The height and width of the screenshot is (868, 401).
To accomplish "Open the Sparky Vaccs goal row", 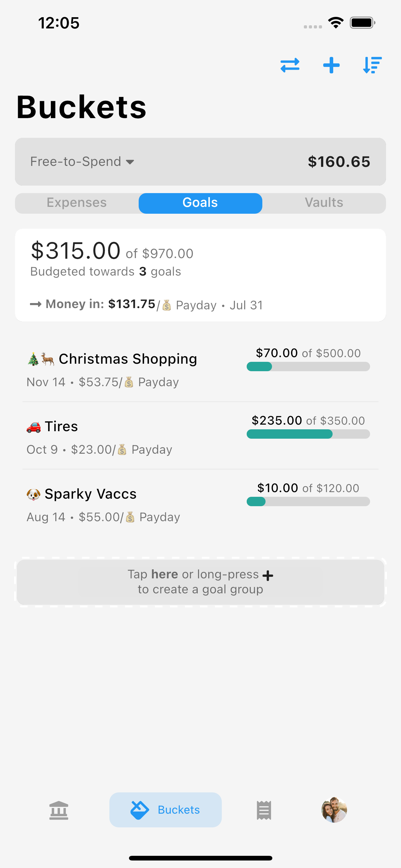I will coord(91,494).
